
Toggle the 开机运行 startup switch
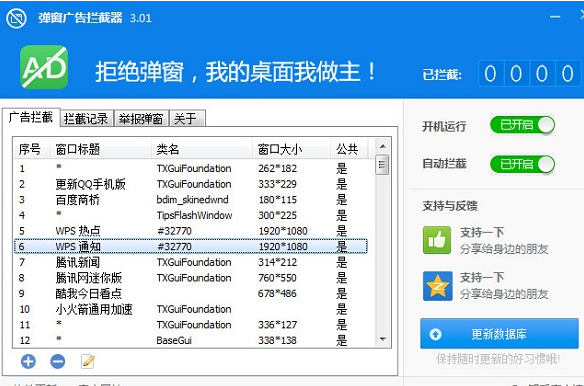point(522,125)
